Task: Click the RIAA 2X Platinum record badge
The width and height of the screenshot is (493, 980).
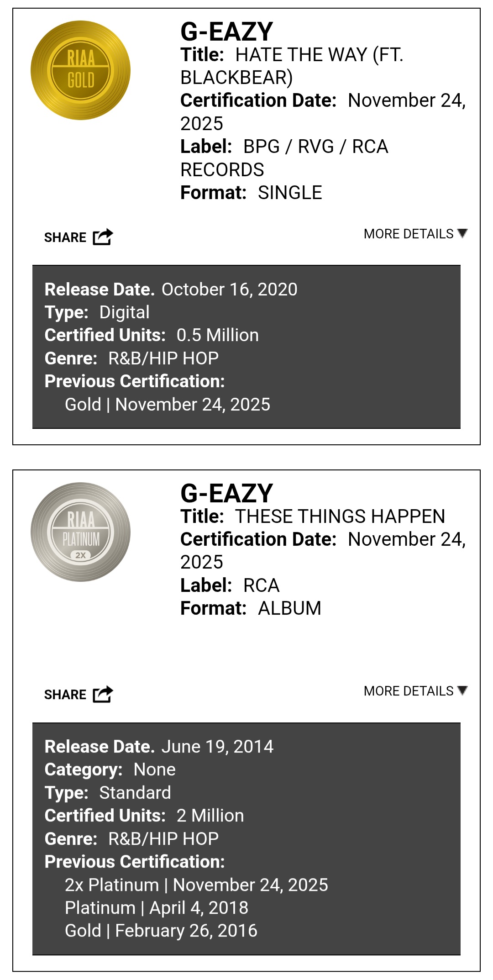Action: coord(80,532)
